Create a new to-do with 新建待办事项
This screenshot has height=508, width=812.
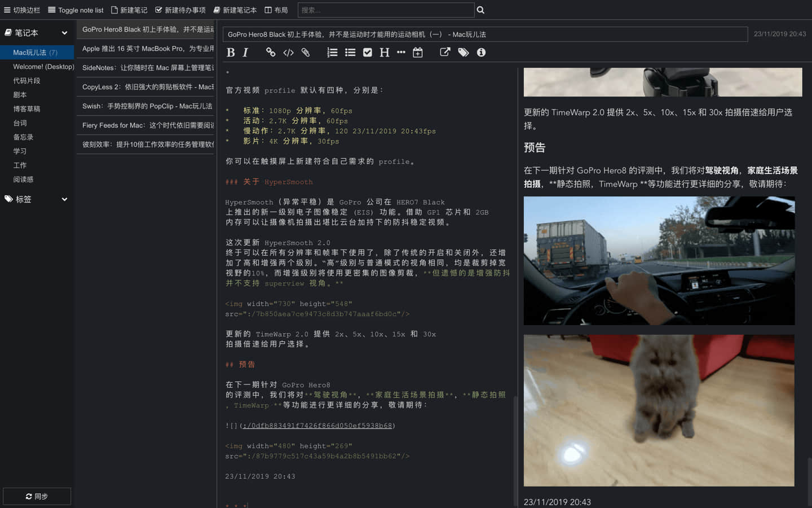point(180,10)
